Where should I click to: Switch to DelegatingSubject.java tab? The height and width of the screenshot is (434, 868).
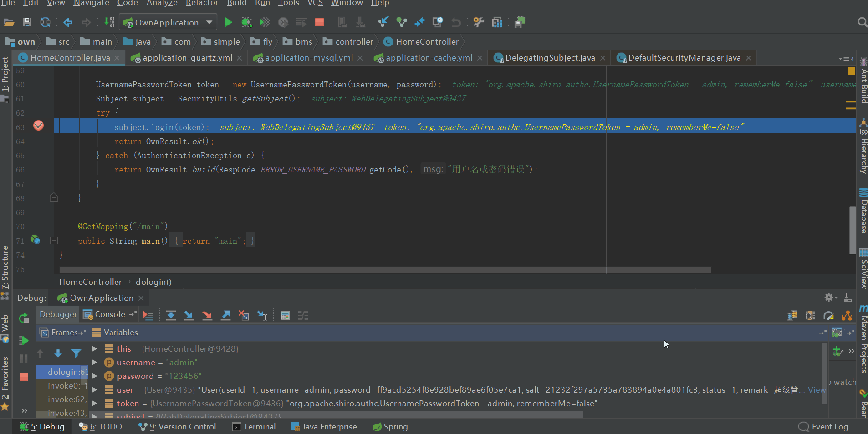point(550,58)
